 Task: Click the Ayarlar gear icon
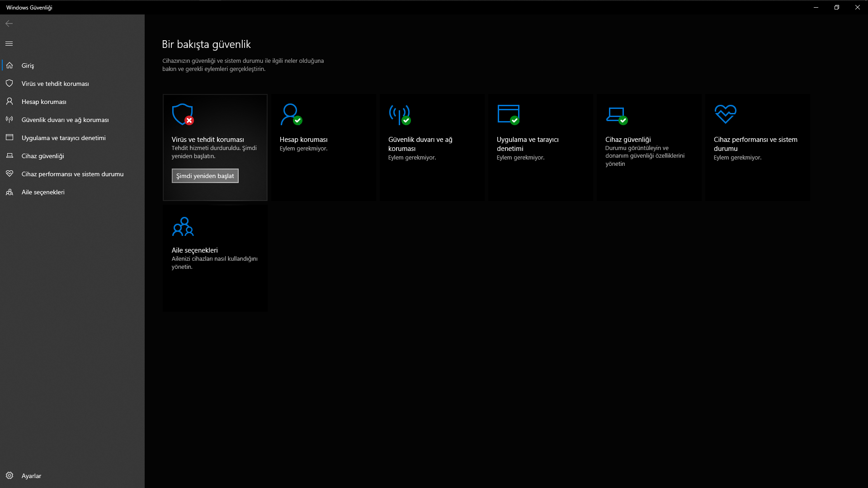pos(9,476)
